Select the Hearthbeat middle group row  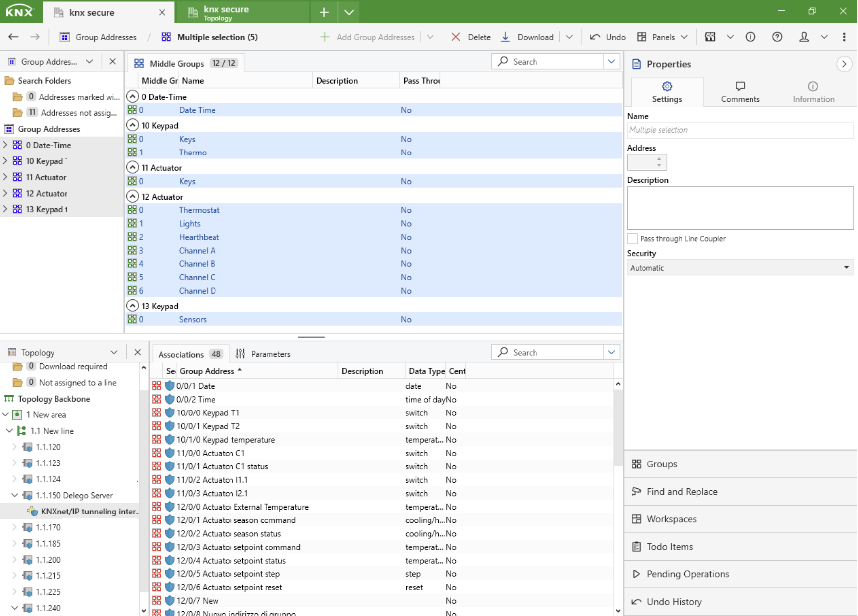point(374,237)
